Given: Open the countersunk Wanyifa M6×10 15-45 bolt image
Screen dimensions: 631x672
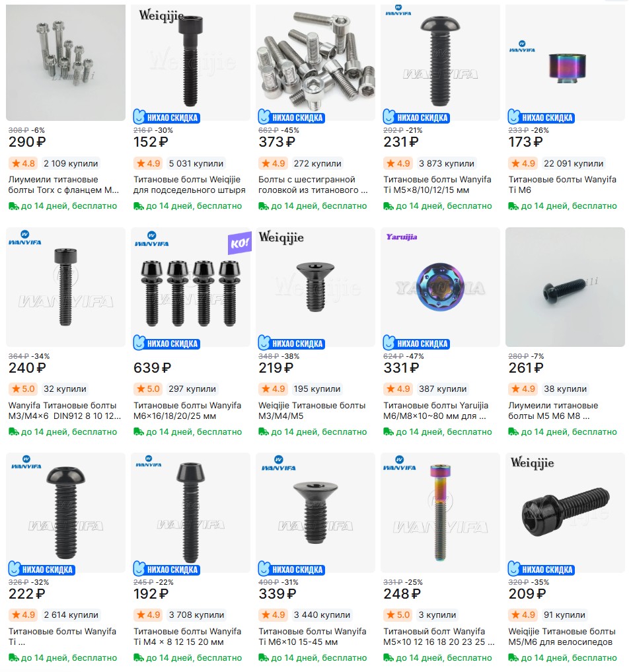Looking at the screenshot, I should [x=316, y=513].
